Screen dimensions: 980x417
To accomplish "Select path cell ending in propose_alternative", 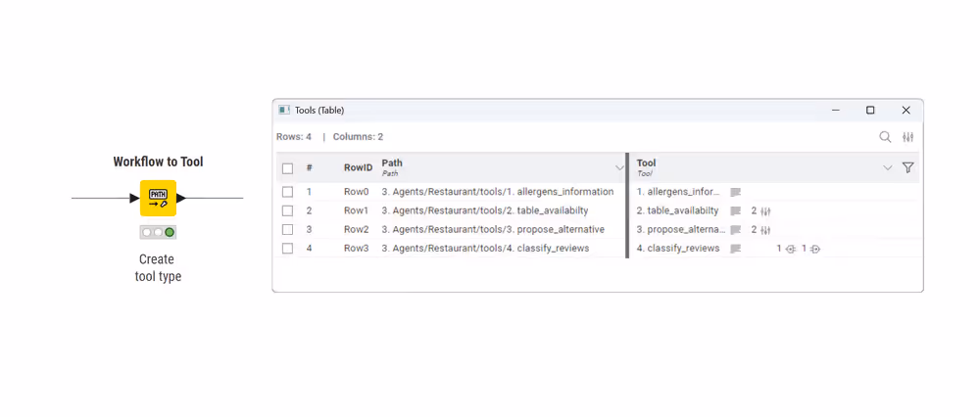I will pos(493,229).
